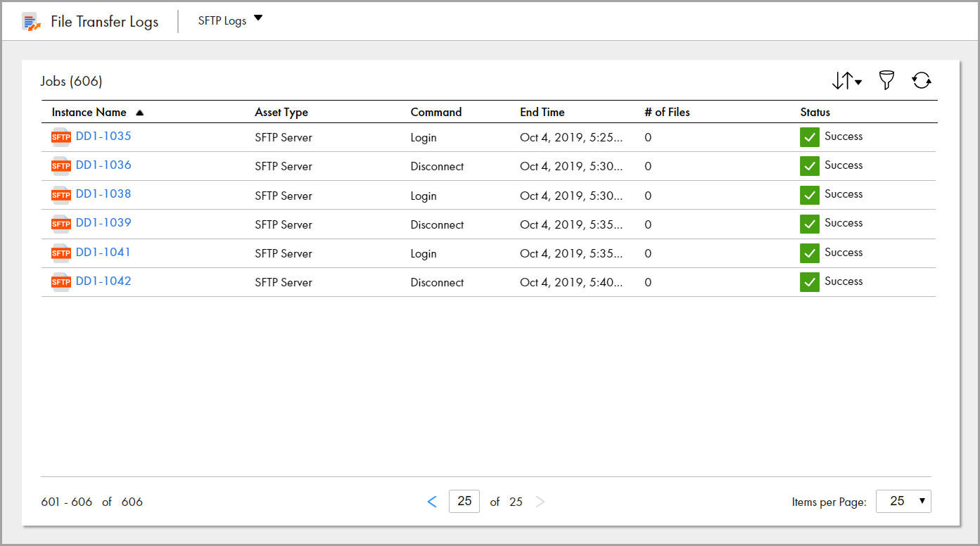980x546 pixels.
Task: Click the 601 - 606 of 606 range text
Action: [92, 502]
